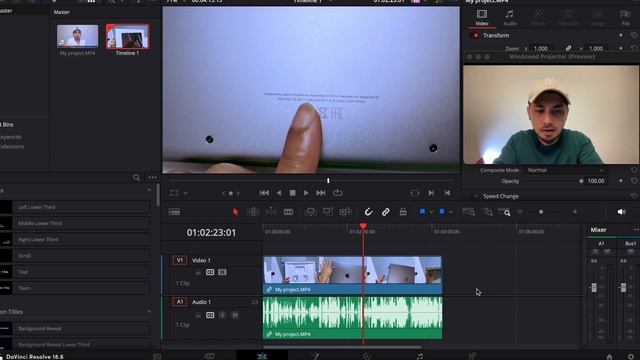
Task: Toggle timeline Snapping magnet
Action: [x=369, y=212]
